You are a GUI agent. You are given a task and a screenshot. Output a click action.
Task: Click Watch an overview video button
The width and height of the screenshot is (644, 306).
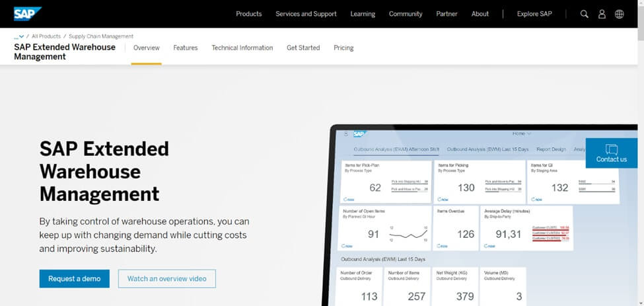(x=166, y=278)
